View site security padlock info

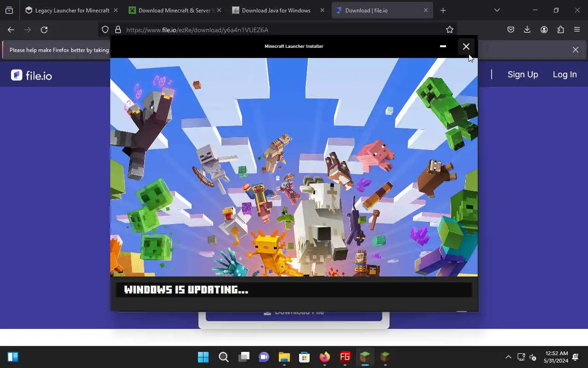118,29
